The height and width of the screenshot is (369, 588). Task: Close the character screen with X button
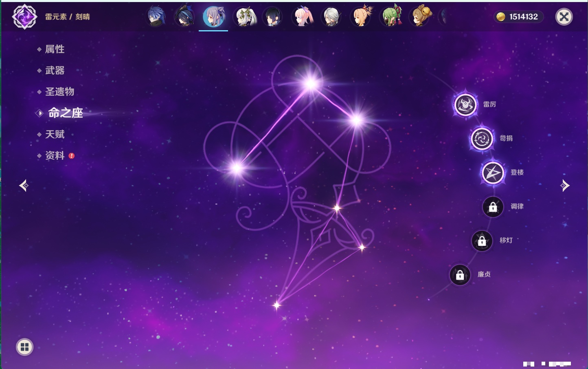coord(564,17)
